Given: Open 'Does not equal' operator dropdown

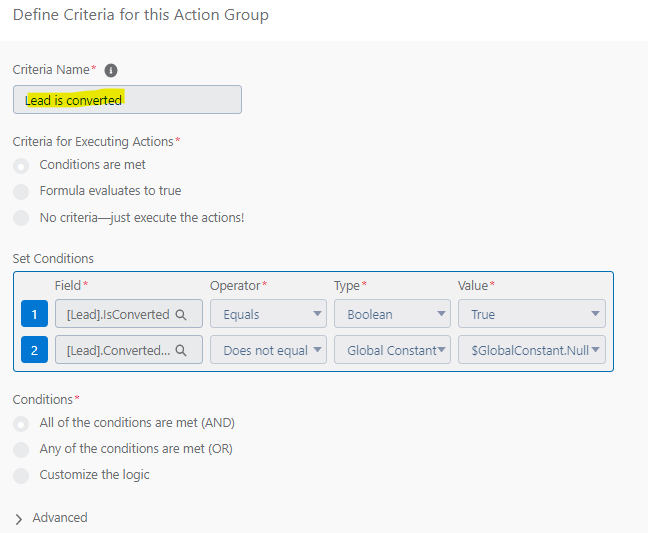Looking at the screenshot, I should pos(268,350).
